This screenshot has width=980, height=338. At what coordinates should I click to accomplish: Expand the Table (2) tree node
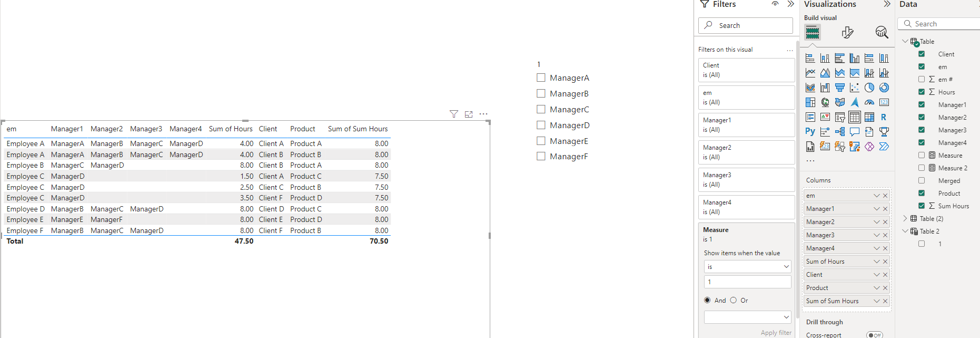coord(905,218)
